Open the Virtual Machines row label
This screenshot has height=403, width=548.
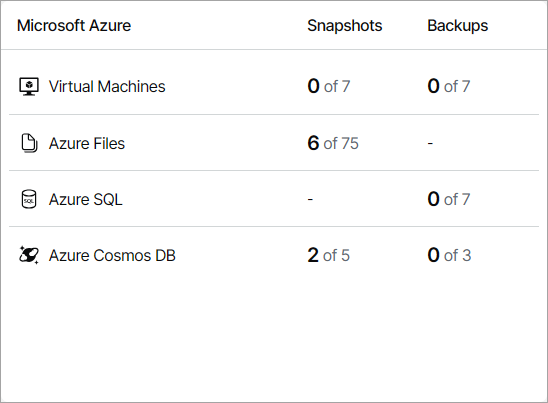107,86
